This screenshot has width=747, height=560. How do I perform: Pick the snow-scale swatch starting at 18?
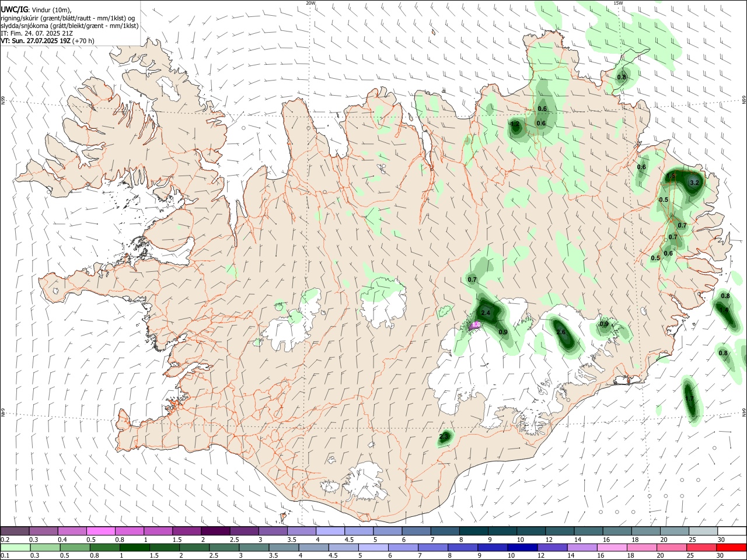tap(645, 531)
